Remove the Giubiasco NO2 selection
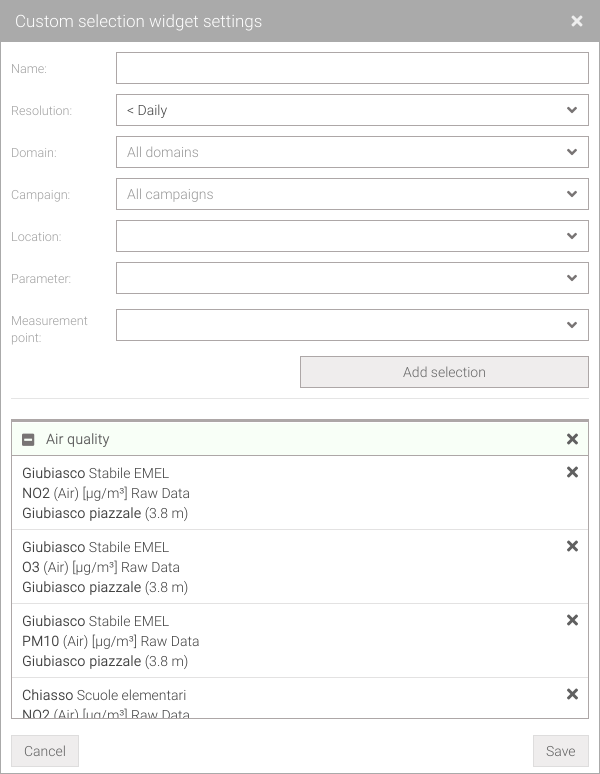Screen dimensions: 600x774 (572, 472)
